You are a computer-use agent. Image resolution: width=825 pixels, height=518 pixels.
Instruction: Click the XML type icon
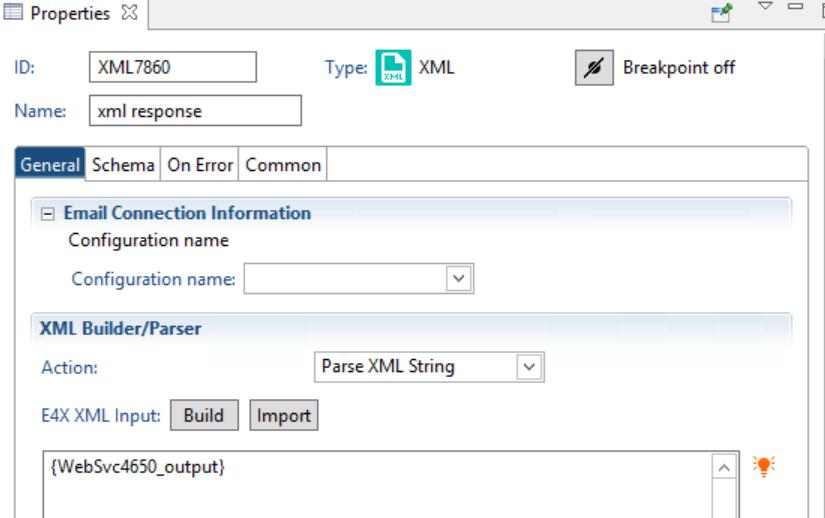point(393,67)
